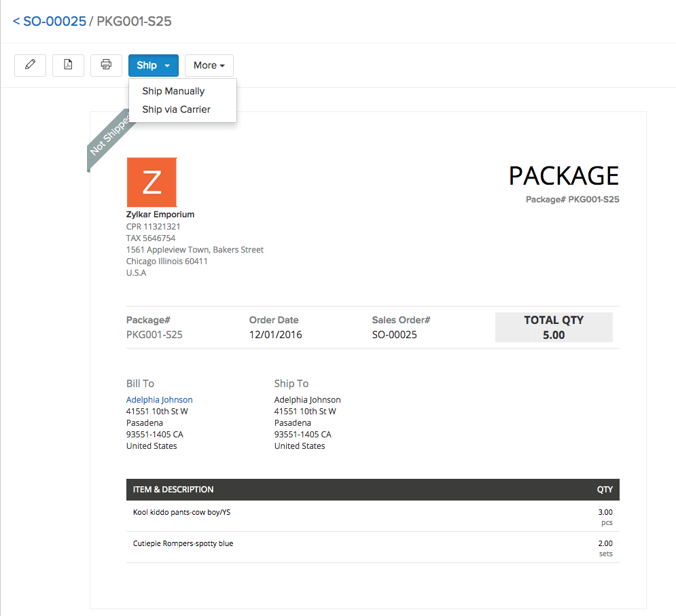Click the Order Date 12/01/2016 field
676x616 pixels.
tap(275, 334)
